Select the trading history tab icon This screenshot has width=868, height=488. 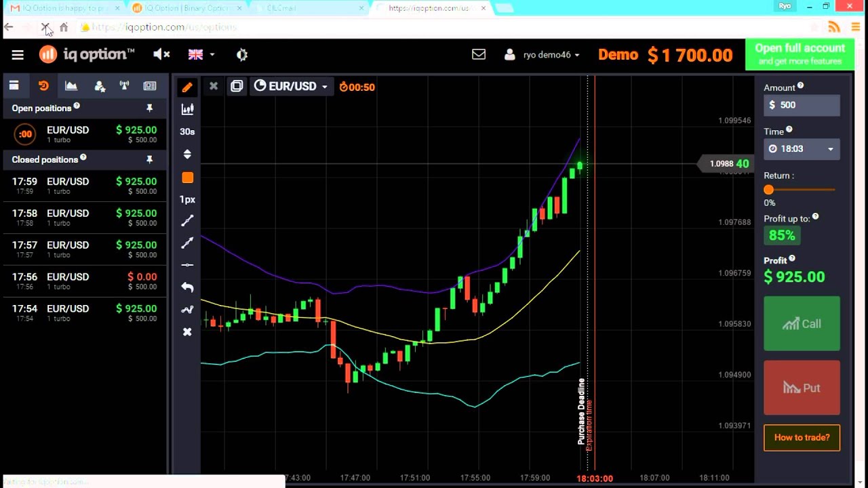tap(43, 85)
